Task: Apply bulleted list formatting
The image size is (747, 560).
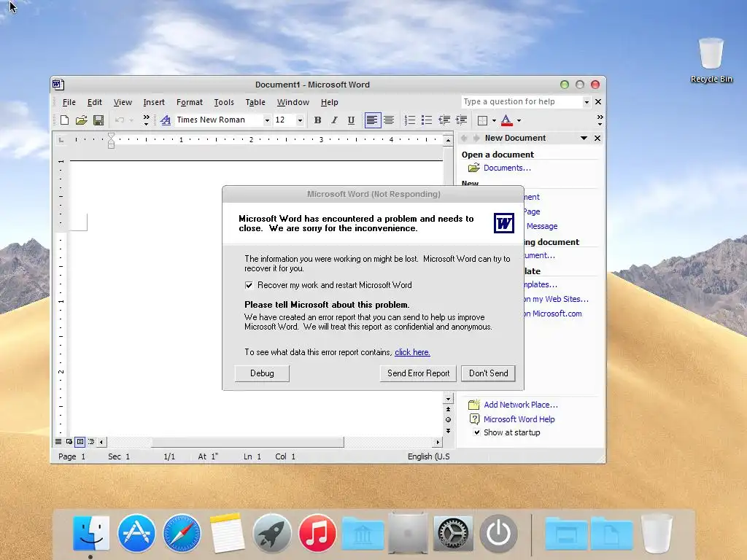Action: tap(427, 120)
